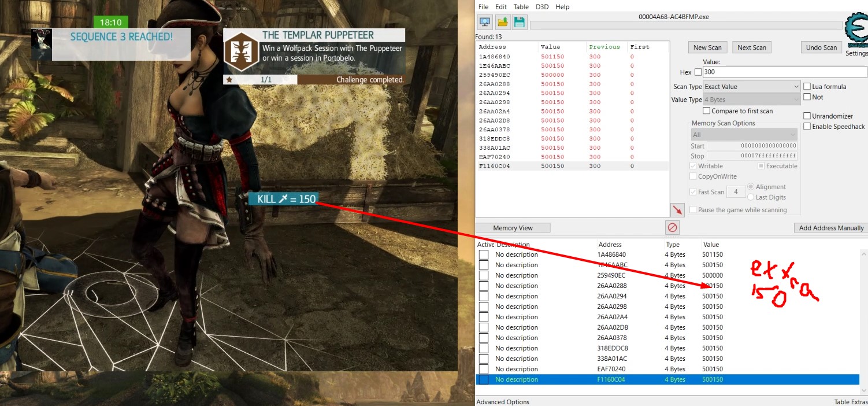The height and width of the screenshot is (406, 868).
Task: Open the memory region All dropdown
Action: [x=744, y=135]
